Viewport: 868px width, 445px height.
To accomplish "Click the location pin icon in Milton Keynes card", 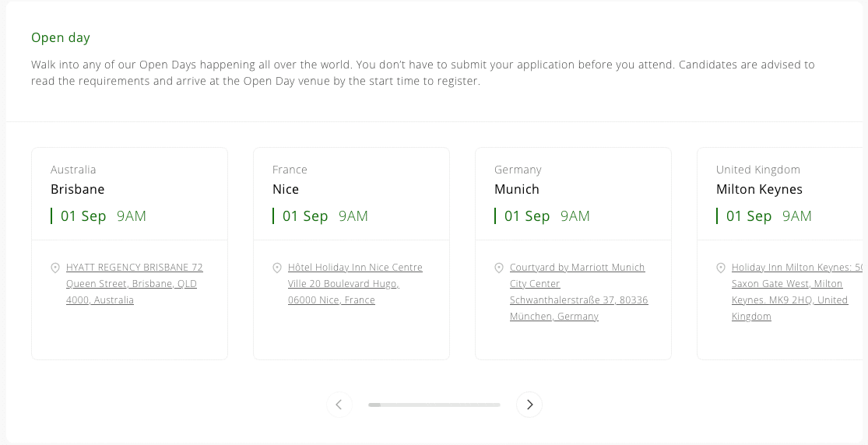I will coord(721,268).
